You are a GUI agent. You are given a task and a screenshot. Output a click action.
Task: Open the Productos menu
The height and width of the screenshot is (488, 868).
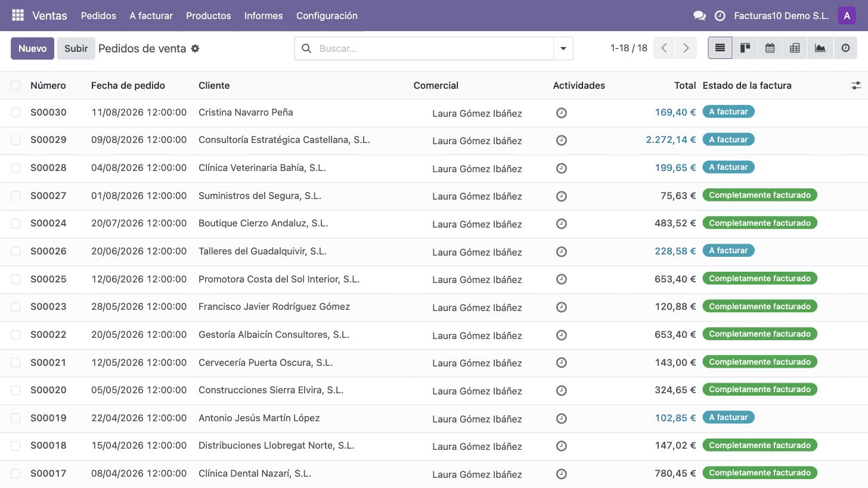[x=209, y=16]
